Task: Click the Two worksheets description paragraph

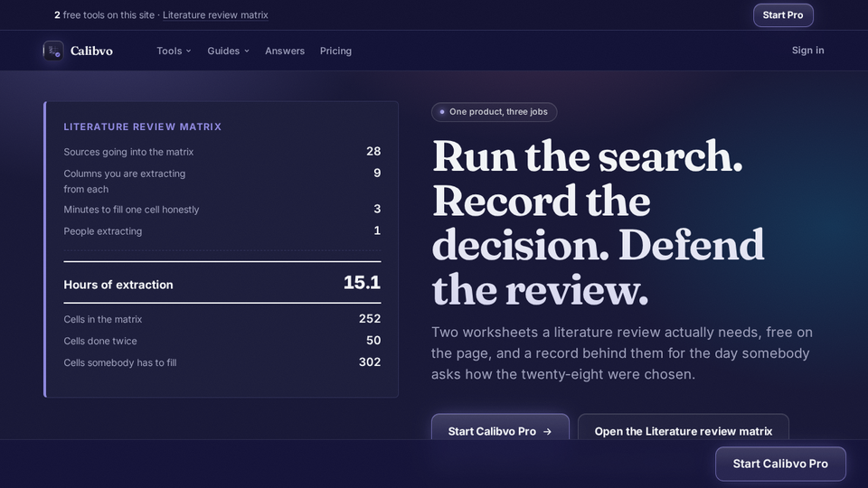Action: (622, 353)
